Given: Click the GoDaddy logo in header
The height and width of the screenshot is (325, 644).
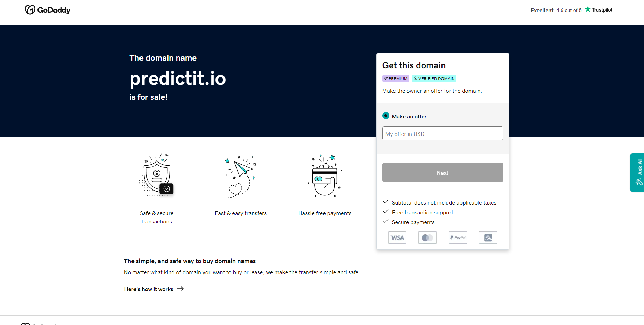Looking at the screenshot, I should [x=48, y=10].
